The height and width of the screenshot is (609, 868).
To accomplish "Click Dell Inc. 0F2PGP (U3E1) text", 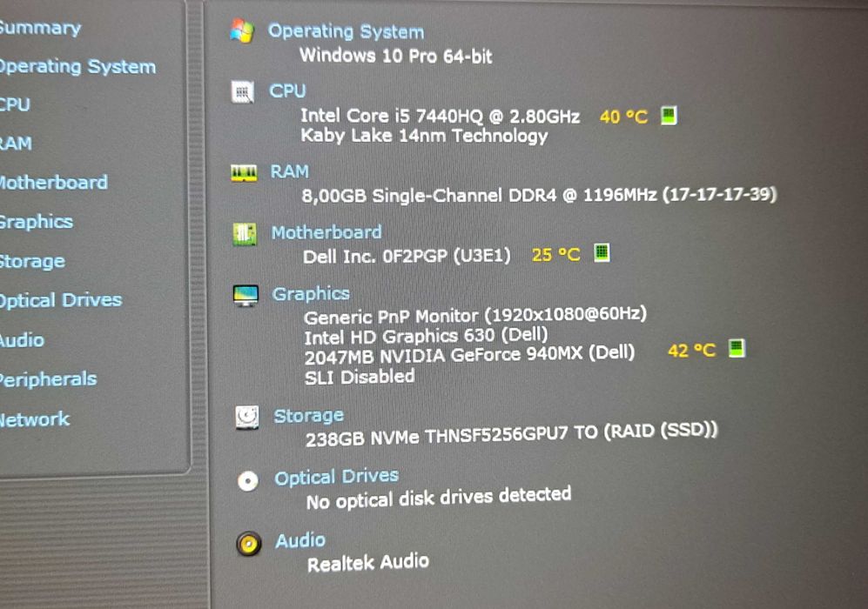I will point(407,256).
